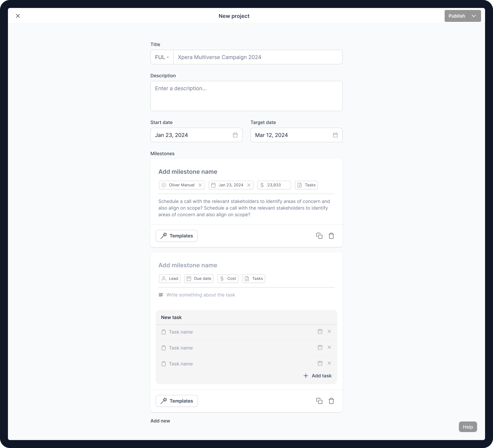Click the description text area
Viewport: 493px width, 448px height.
coord(246,96)
